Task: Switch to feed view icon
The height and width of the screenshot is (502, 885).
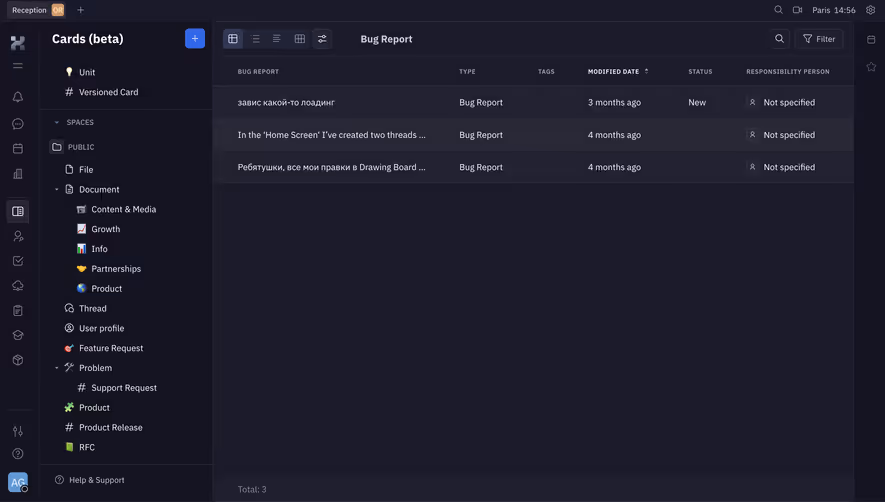Action: (x=277, y=38)
